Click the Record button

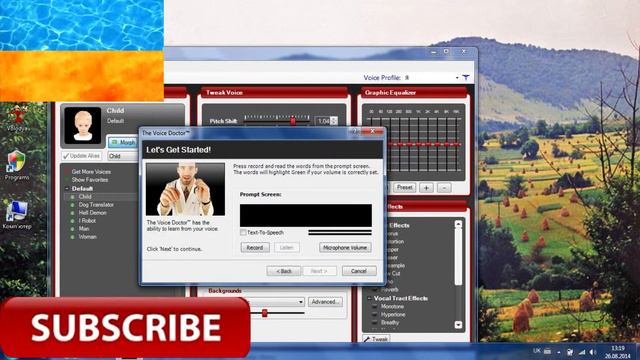[x=255, y=247]
